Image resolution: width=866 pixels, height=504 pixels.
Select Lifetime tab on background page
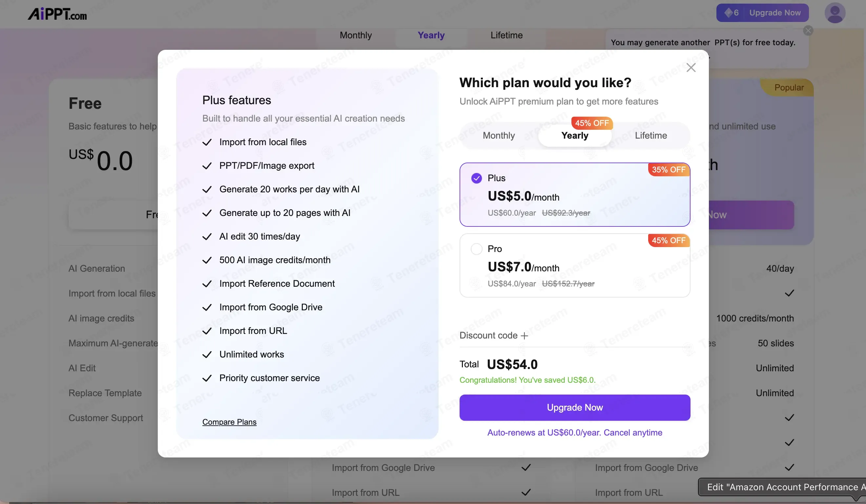pos(506,35)
